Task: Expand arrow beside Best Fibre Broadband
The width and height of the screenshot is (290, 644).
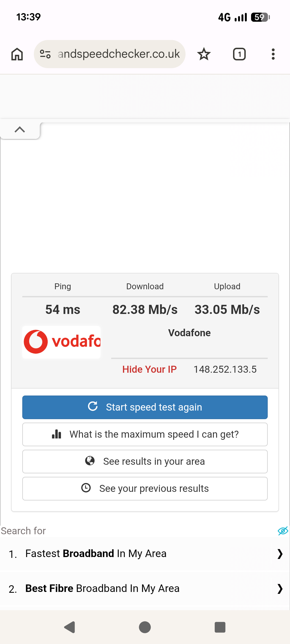Action: pos(280,589)
